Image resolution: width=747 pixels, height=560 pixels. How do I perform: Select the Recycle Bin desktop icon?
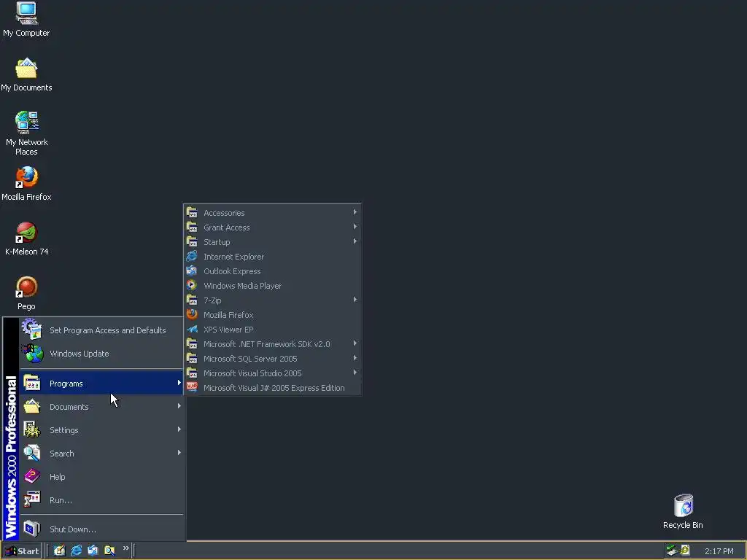tap(683, 511)
